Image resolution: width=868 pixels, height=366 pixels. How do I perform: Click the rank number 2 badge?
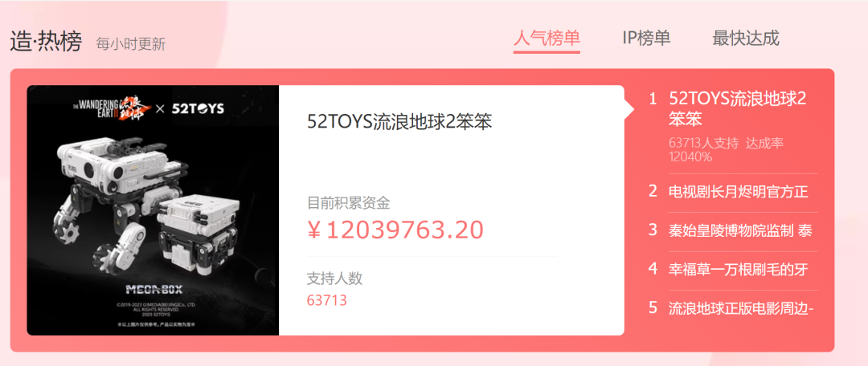click(x=653, y=191)
